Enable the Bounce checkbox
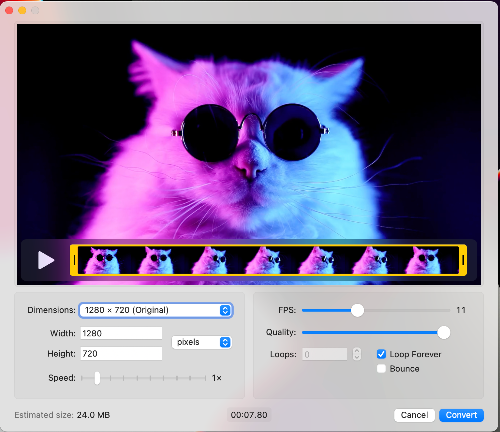 pos(381,369)
